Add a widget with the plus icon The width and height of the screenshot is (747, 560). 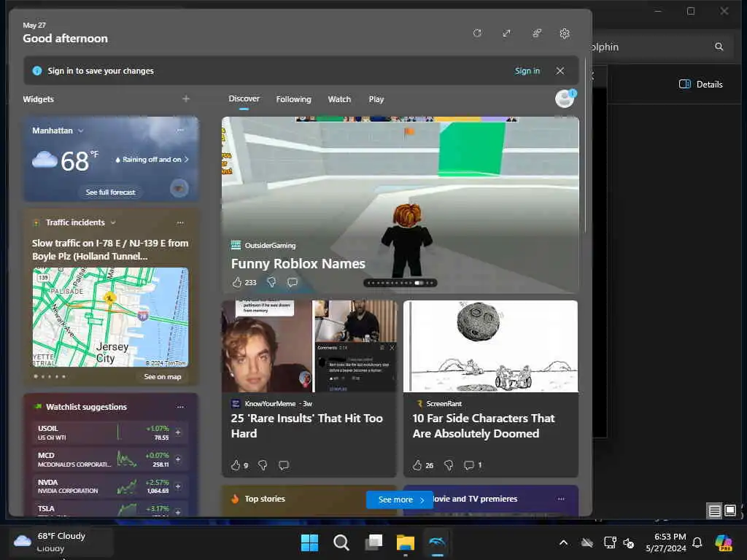point(186,98)
